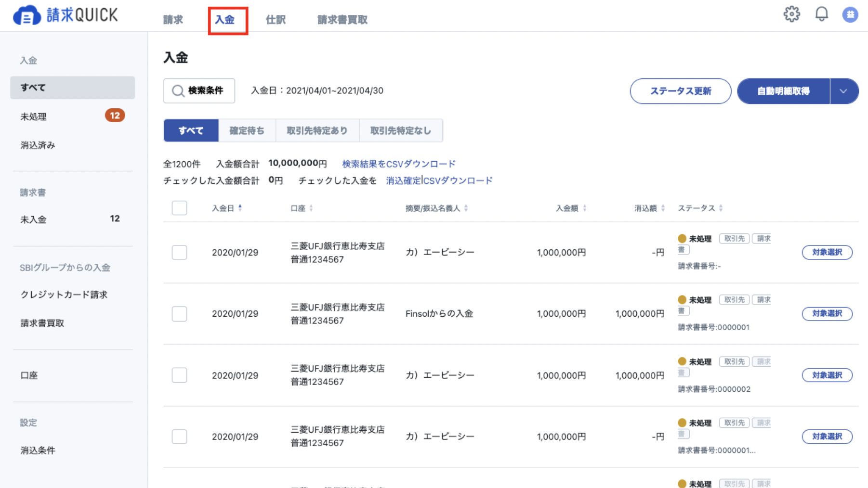Select すべて in the sidebar
This screenshot has width=868, height=488.
click(x=72, y=88)
